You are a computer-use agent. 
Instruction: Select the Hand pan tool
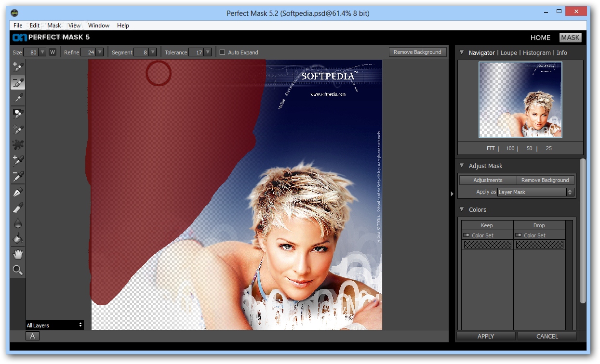pos(18,254)
